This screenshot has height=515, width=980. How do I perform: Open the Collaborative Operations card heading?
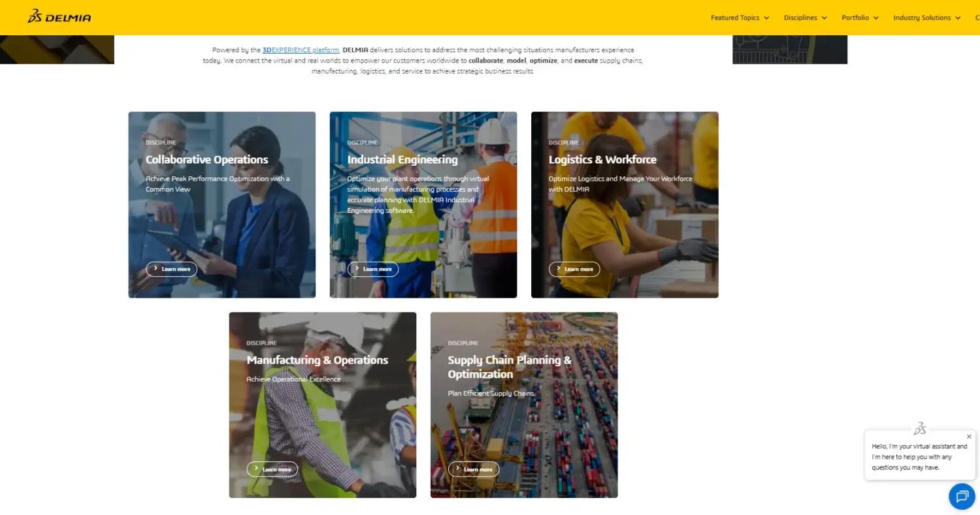click(x=207, y=159)
